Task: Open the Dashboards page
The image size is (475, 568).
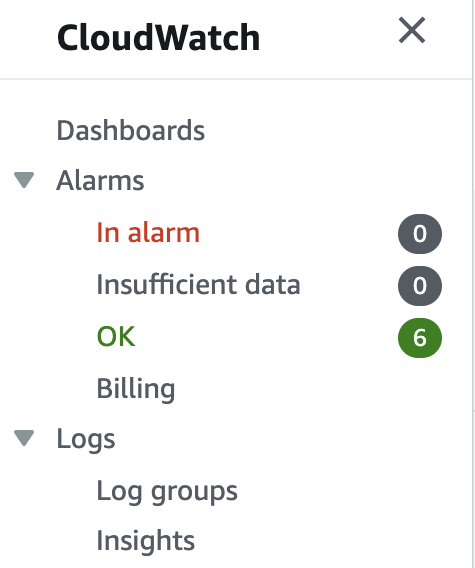Action: [x=131, y=130]
